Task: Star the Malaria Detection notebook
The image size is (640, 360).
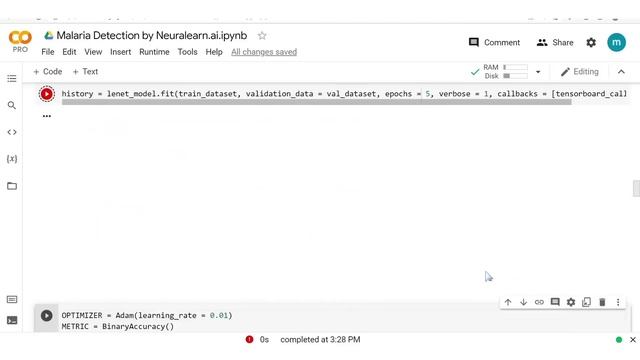Action: click(262, 36)
